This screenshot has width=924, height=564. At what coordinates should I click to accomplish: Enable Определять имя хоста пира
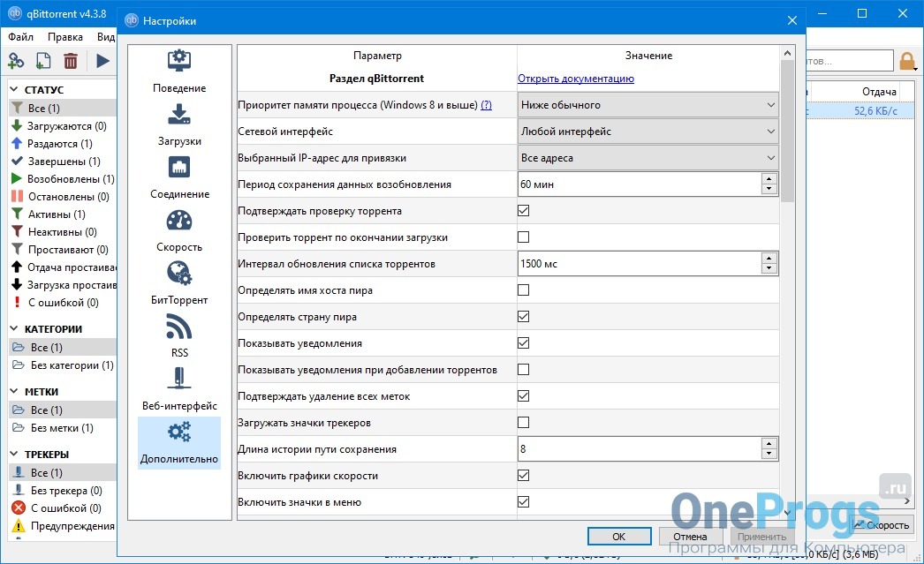click(523, 290)
